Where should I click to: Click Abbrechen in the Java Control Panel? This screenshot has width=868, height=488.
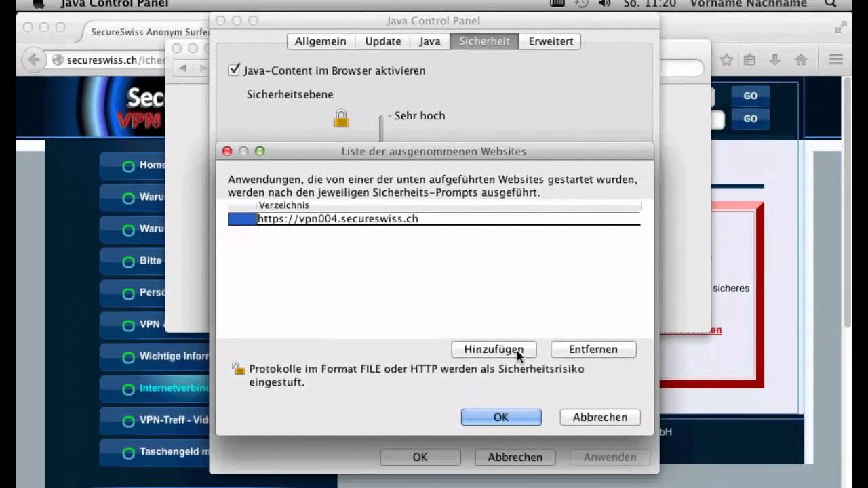coord(515,457)
